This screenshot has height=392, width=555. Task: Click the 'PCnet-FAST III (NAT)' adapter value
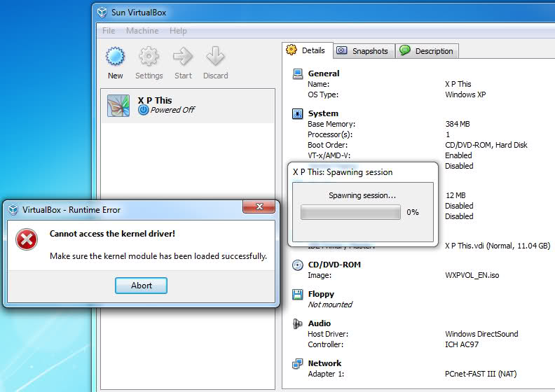[x=481, y=374]
